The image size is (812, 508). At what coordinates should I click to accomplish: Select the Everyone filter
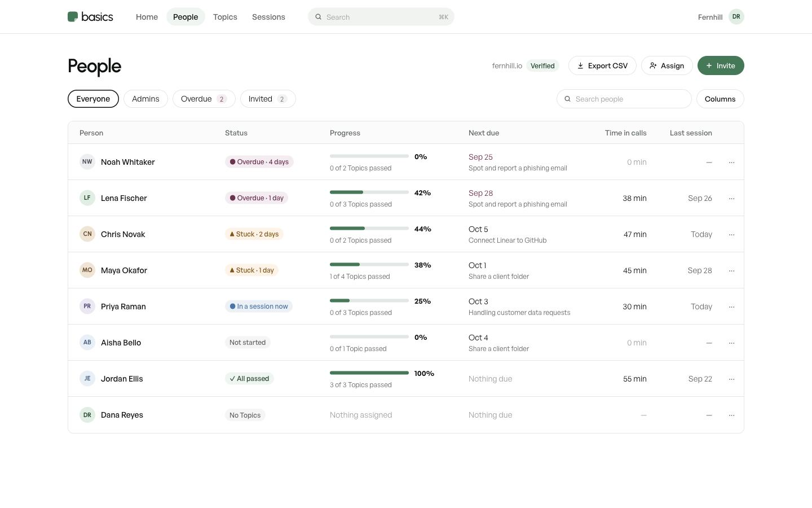point(93,99)
